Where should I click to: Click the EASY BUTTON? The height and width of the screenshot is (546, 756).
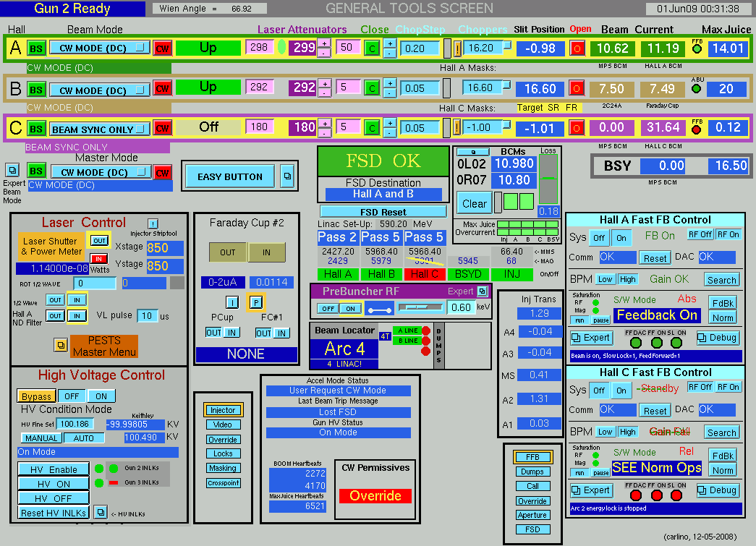point(230,176)
